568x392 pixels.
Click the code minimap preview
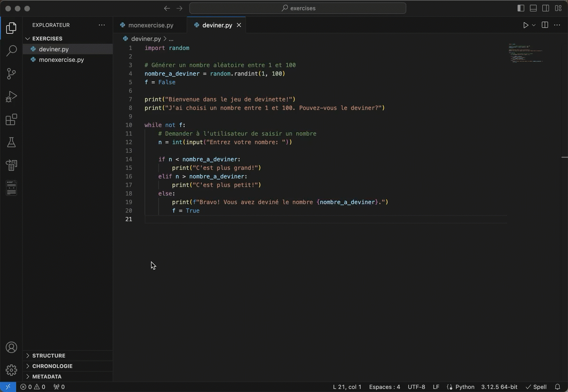pos(525,53)
